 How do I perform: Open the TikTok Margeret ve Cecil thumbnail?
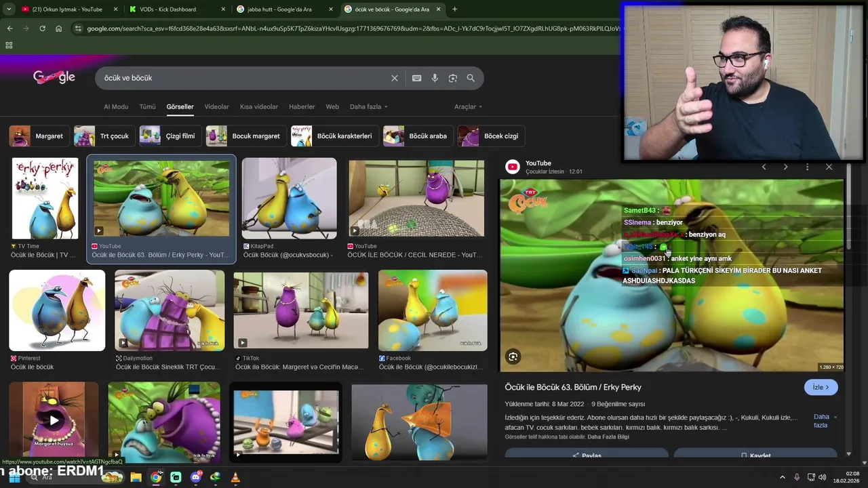click(x=301, y=310)
